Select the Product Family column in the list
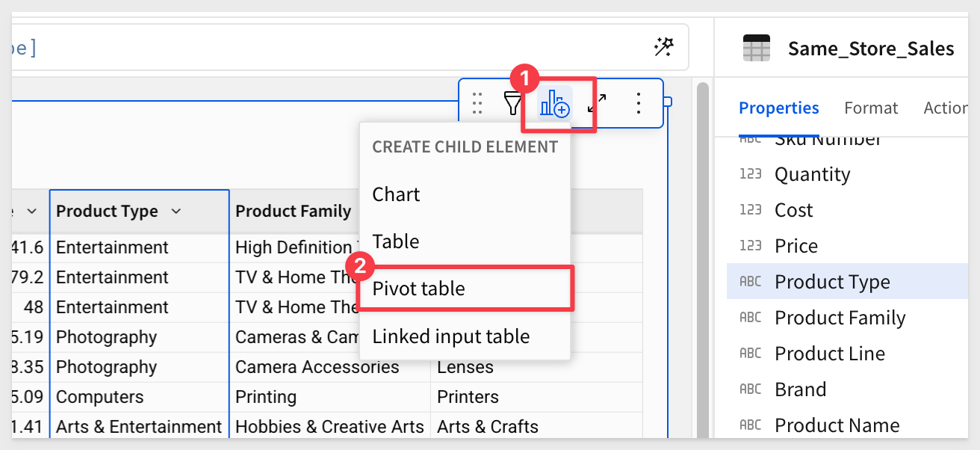Image resolution: width=980 pixels, height=450 pixels. click(x=840, y=318)
